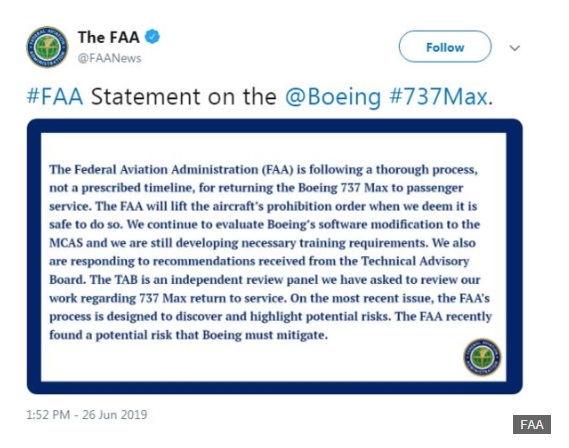
Task: Click the 'MCAS' word in the statement
Action: [66, 243]
